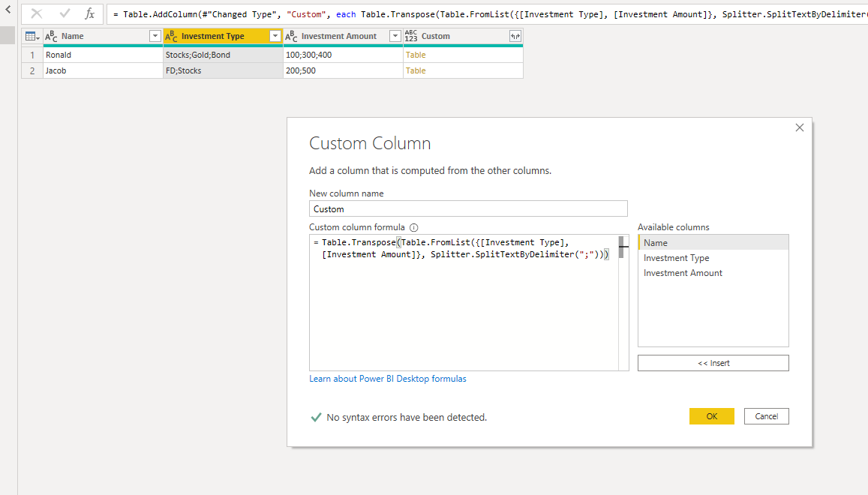Click the Cancel button
Screen dimensions: 868x495
[x=766, y=416]
